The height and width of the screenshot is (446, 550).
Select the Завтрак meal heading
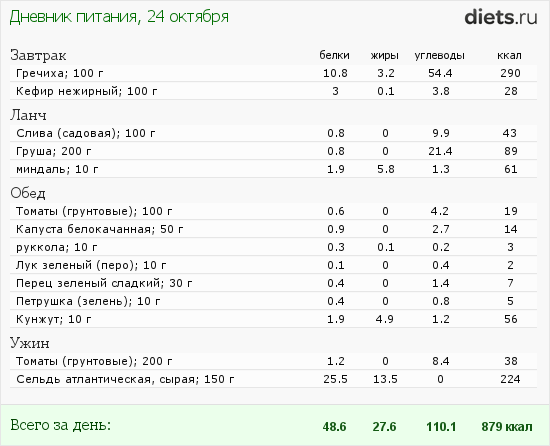pyautogui.click(x=38, y=55)
